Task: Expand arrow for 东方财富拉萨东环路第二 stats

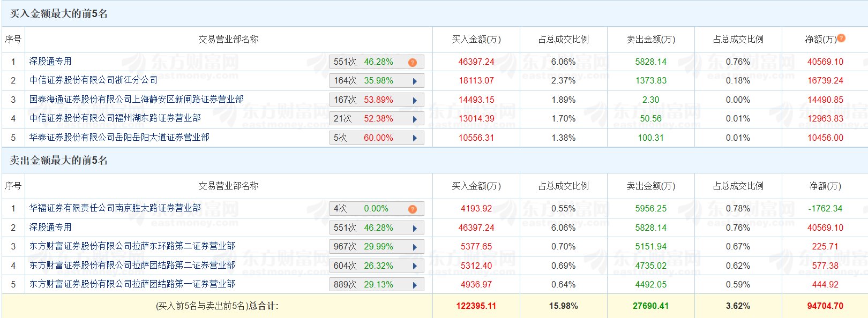Action: [x=415, y=247]
